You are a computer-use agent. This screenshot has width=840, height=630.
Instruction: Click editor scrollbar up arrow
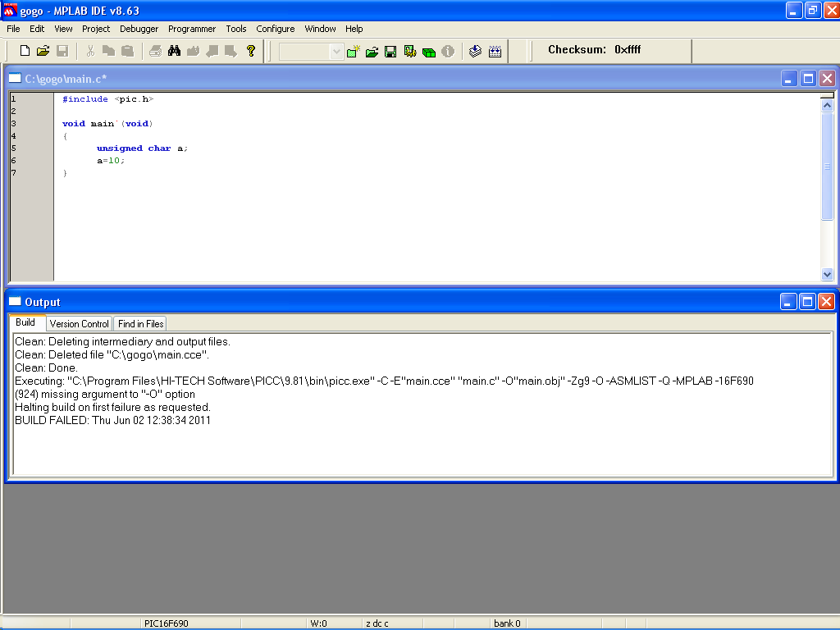827,106
